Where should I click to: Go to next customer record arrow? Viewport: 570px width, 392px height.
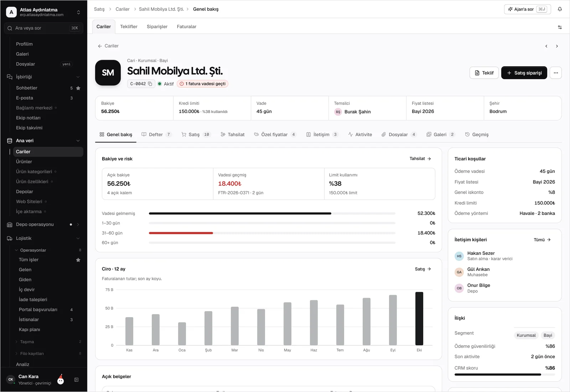[557, 46]
